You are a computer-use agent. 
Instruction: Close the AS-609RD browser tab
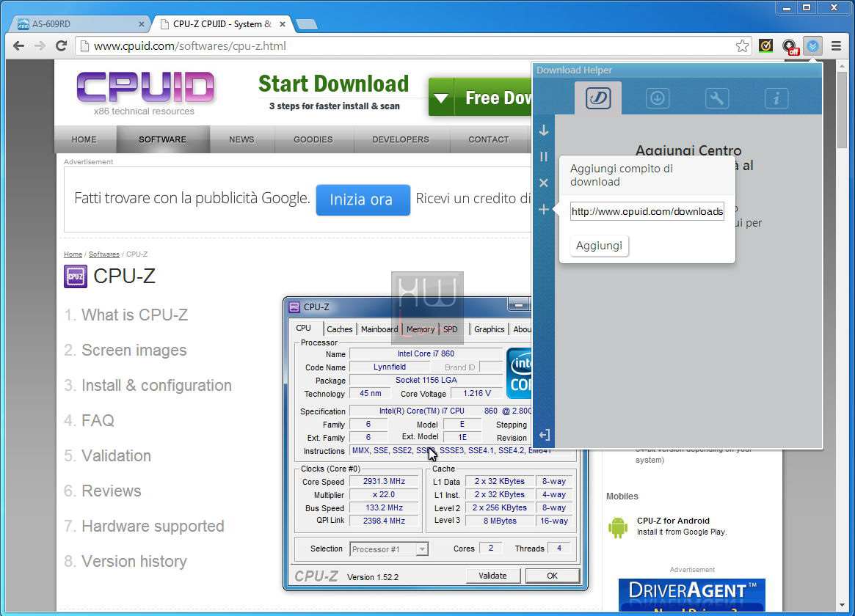click(x=141, y=24)
